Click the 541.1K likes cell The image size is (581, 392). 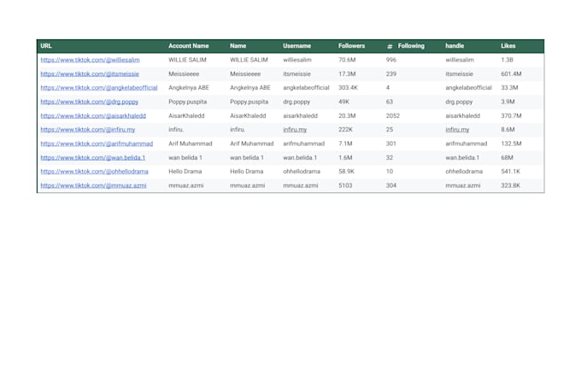coord(511,172)
